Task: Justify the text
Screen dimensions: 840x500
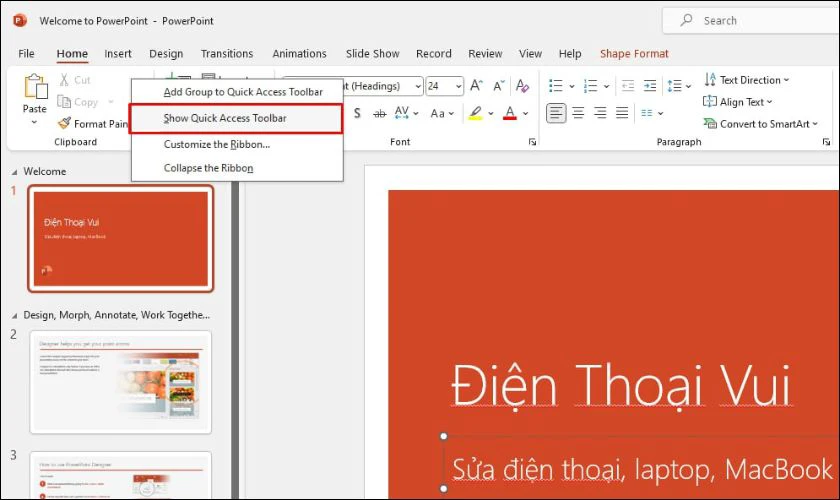Action: point(622,113)
